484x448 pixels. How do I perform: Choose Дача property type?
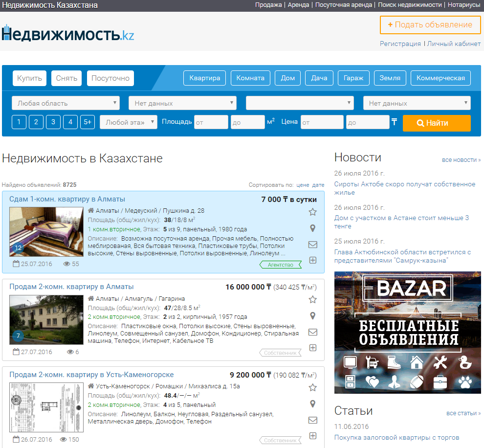pos(319,78)
